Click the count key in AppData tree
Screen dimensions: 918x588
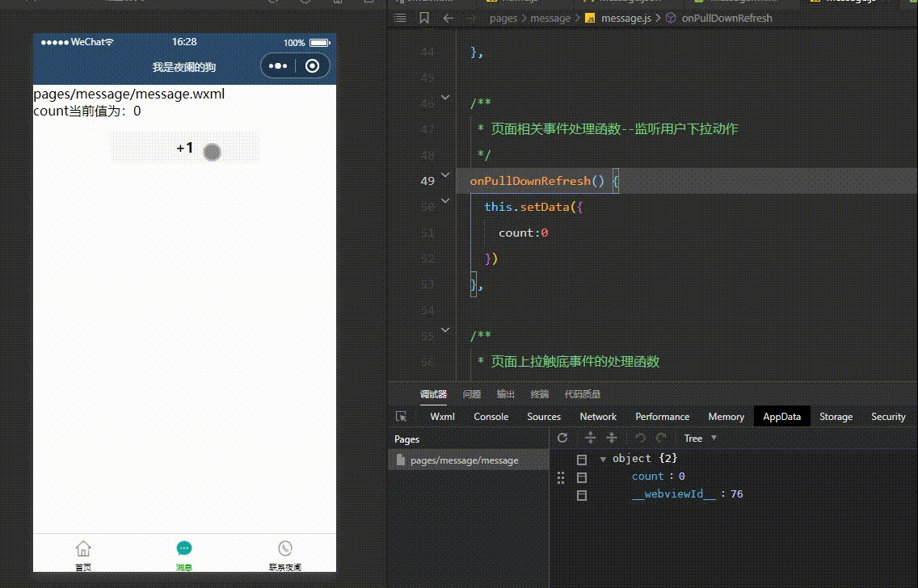tap(647, 477)
